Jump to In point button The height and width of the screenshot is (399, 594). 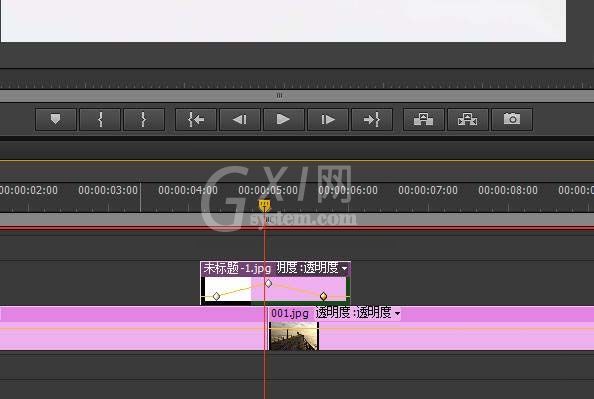click(196, 119)
